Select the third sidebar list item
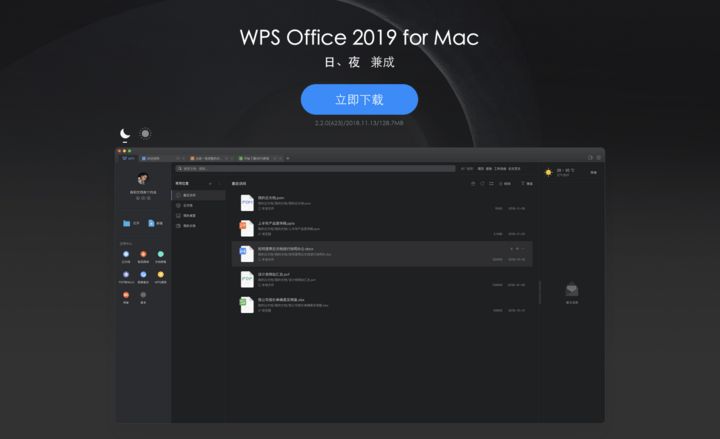The image size is (720, 439). tap(199, 215)
